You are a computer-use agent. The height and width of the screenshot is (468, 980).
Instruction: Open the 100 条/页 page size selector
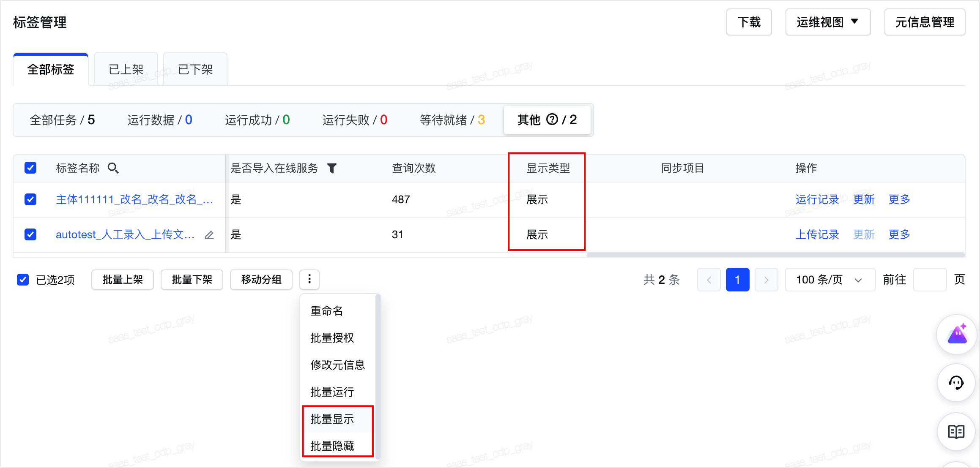pos(830,280)
